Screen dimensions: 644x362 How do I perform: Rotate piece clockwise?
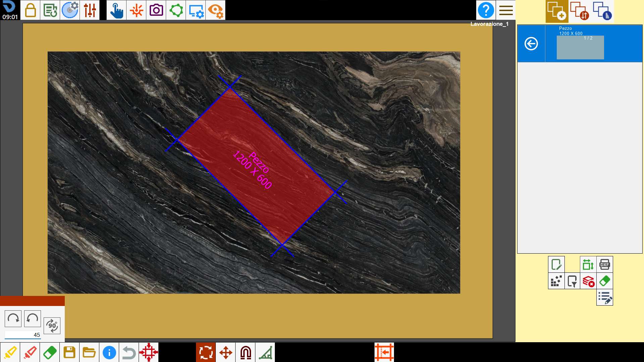click(13, 318)
